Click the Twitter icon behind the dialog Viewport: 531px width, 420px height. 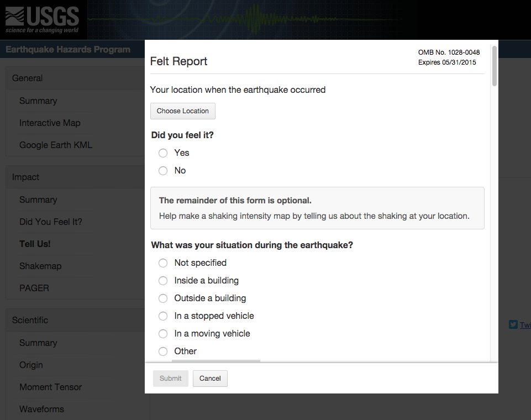[x=513, y=324]
